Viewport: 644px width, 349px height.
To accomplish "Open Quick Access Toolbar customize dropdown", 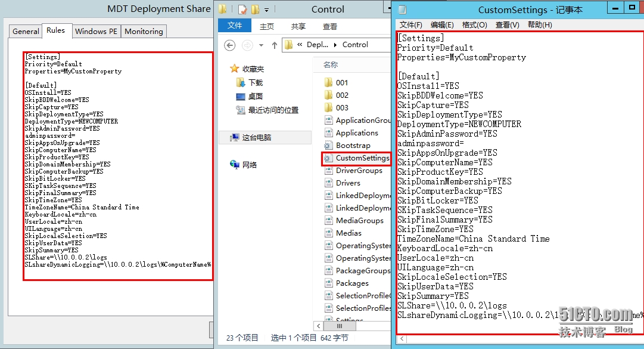I will click(x=266, y=10).
